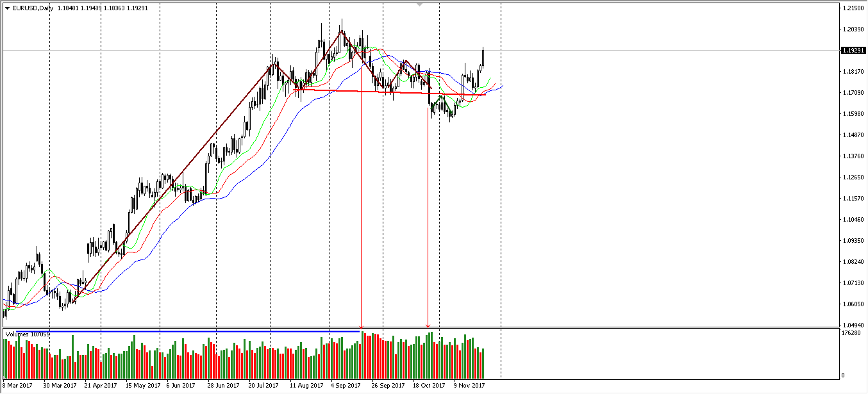Click the current price label 1.19291
Viewport: 868px width, 394px height.
[x=854, y=51]
